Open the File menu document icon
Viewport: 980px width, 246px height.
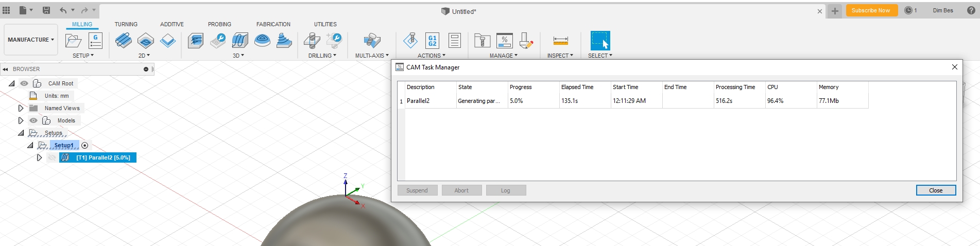coord(23,10)
